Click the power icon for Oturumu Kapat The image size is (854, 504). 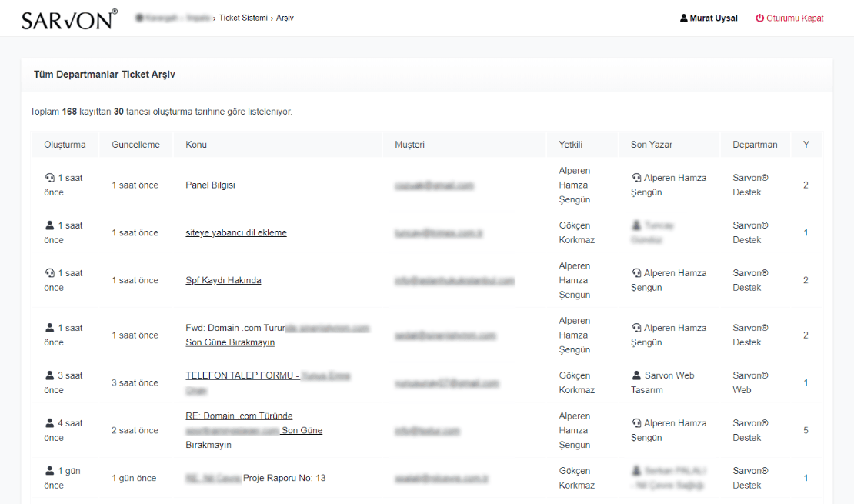[759, 18]
